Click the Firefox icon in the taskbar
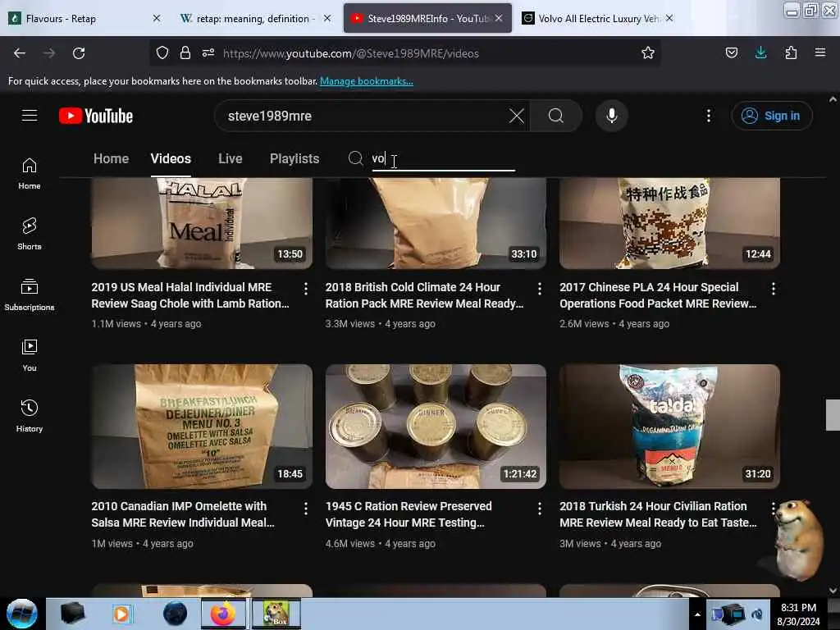This screenshot has width=840, height=630. pyautogui.click(x=223, y=614)
